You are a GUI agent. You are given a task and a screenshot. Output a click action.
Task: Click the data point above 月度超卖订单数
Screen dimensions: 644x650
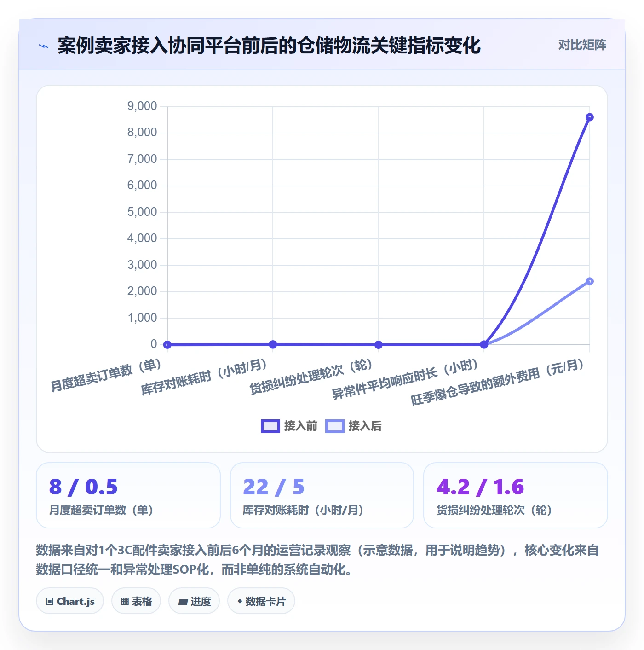pos(167,344)
